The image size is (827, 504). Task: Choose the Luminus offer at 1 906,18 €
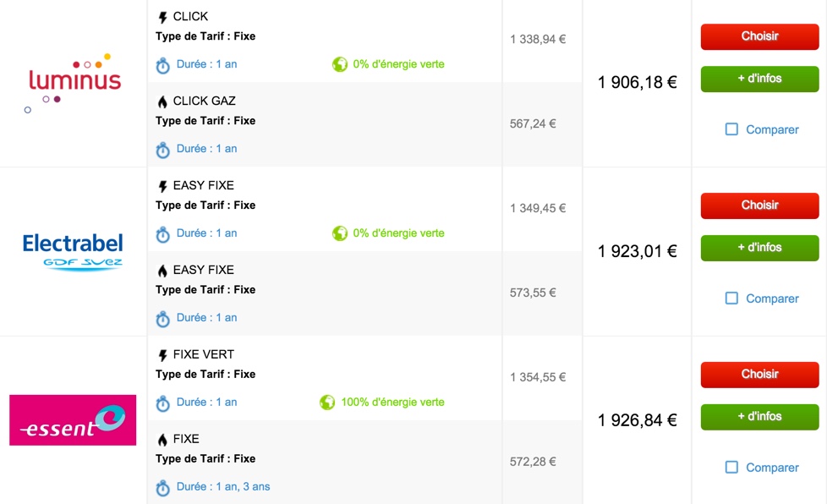759,36
